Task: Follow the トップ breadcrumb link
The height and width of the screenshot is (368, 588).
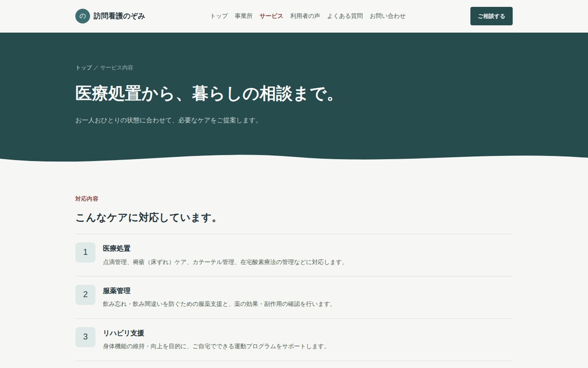Action: point(83,68)
